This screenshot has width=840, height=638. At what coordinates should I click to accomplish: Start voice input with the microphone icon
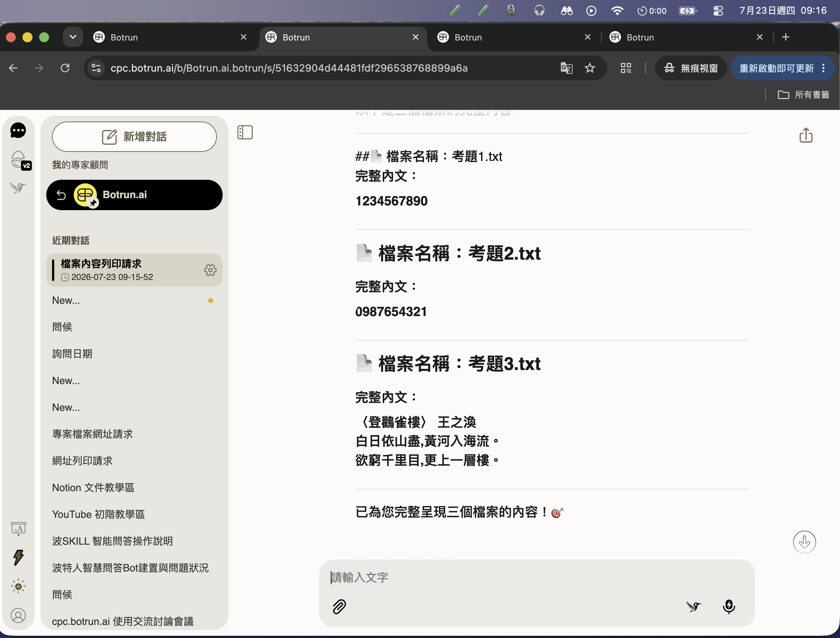click(728, 607)
